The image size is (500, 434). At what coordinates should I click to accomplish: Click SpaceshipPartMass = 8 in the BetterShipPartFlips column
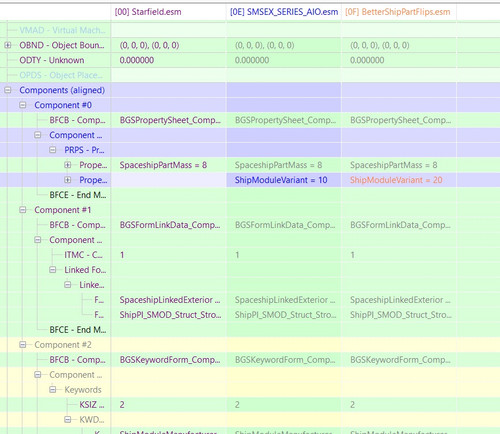[x=394, y=165]
